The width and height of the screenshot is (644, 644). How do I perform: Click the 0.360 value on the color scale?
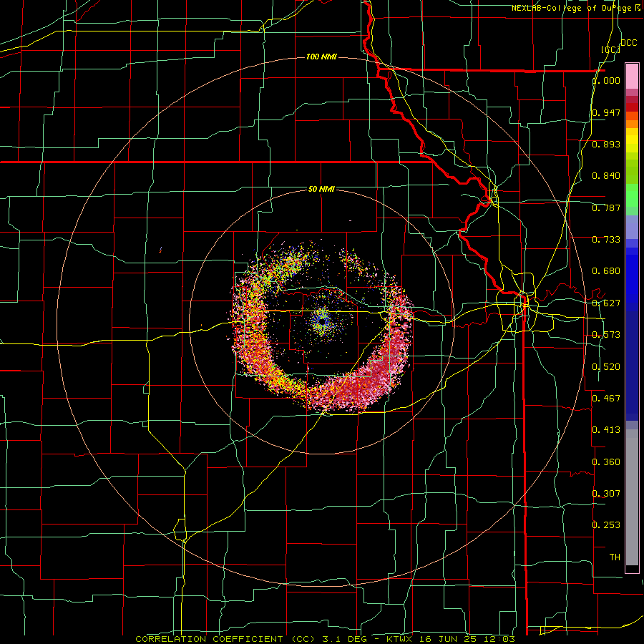(x=606, y=462)
